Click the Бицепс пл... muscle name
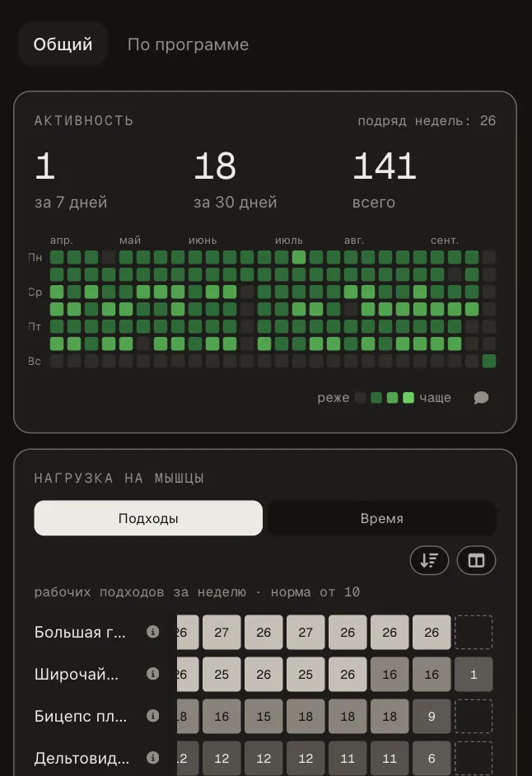Viewport: 532px width, 776px height. click(80, 716)
